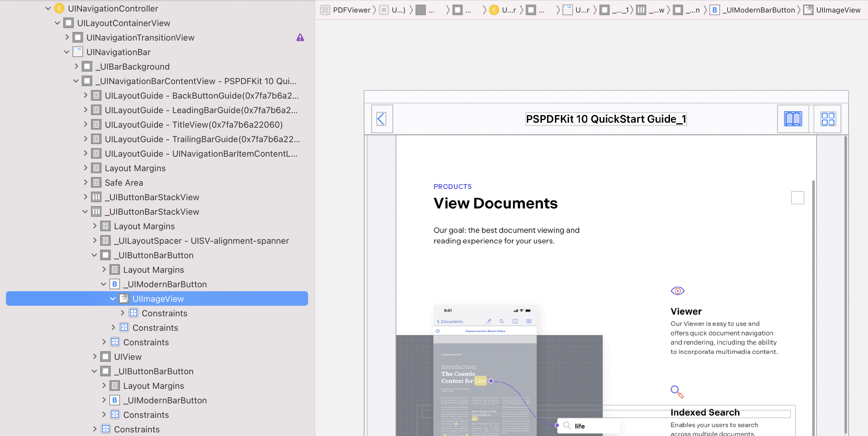
Task: Click the warning triangle beside UINavigationTransitionView
Action: [300, 37]
